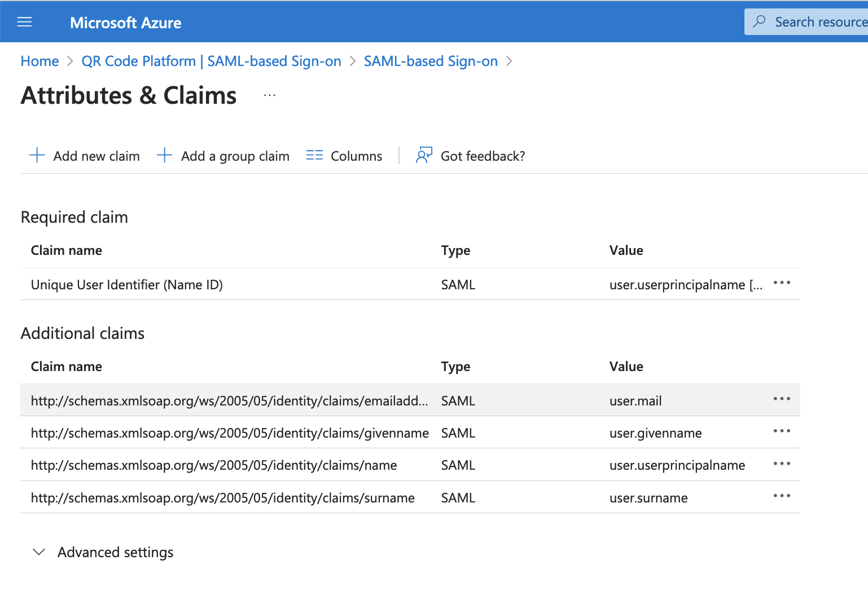Open ellipsis menu for surname claim row

pyautogui.click(x=782, y=496)
